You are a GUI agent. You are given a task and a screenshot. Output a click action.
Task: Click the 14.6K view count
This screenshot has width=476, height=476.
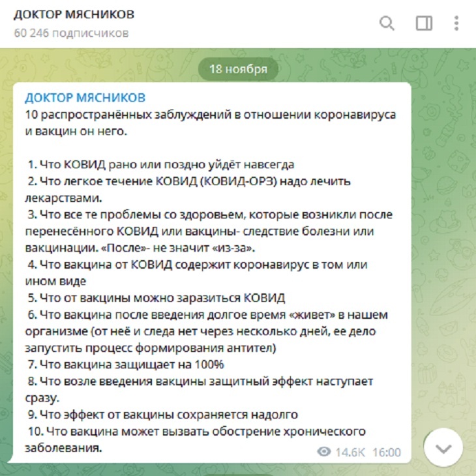point(350,452)
